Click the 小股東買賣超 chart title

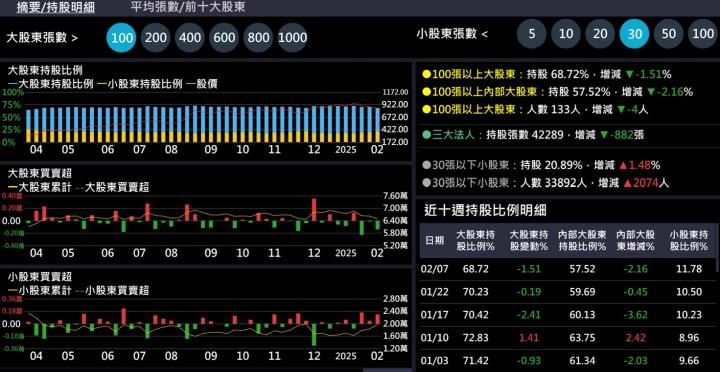point(40,277)
